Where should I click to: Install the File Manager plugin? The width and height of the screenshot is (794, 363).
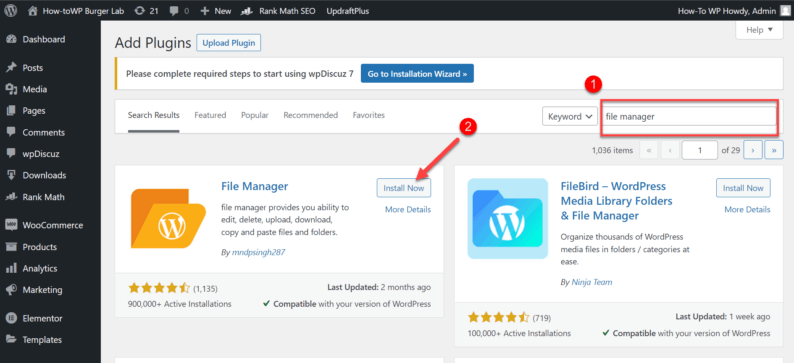(404, 188)
